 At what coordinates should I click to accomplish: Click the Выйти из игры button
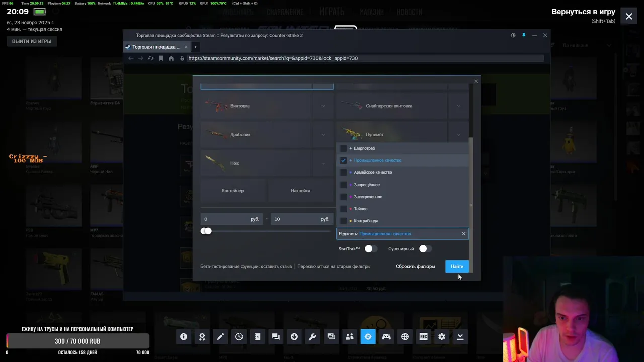pos(32,41)
